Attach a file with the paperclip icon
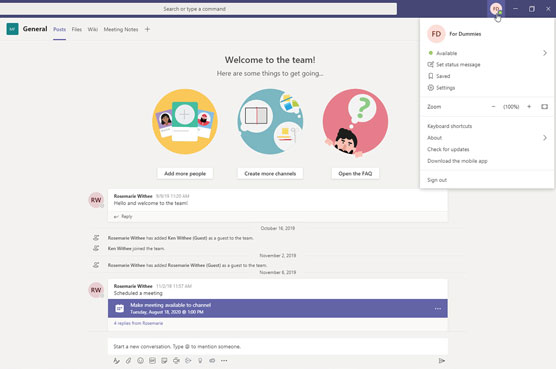Viewport: 556px width, 369px height. pyautogui.click(x=128, y=360)
